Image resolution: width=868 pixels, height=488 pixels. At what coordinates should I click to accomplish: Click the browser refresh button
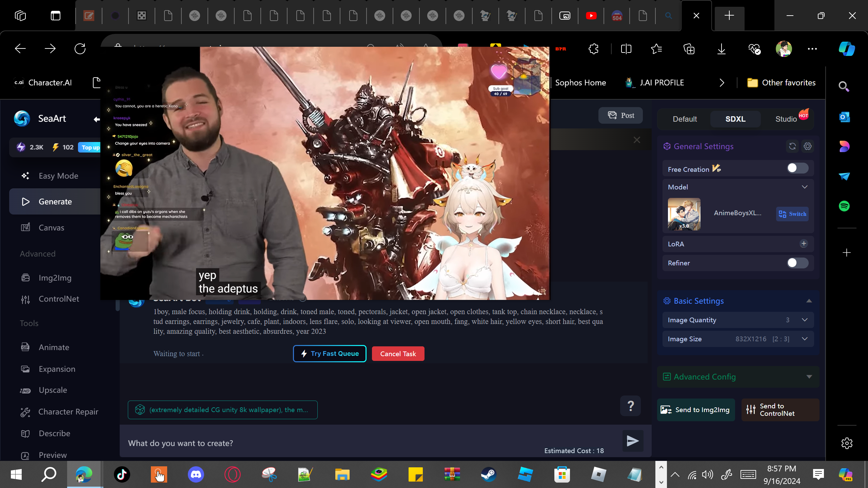click(80, 49)
